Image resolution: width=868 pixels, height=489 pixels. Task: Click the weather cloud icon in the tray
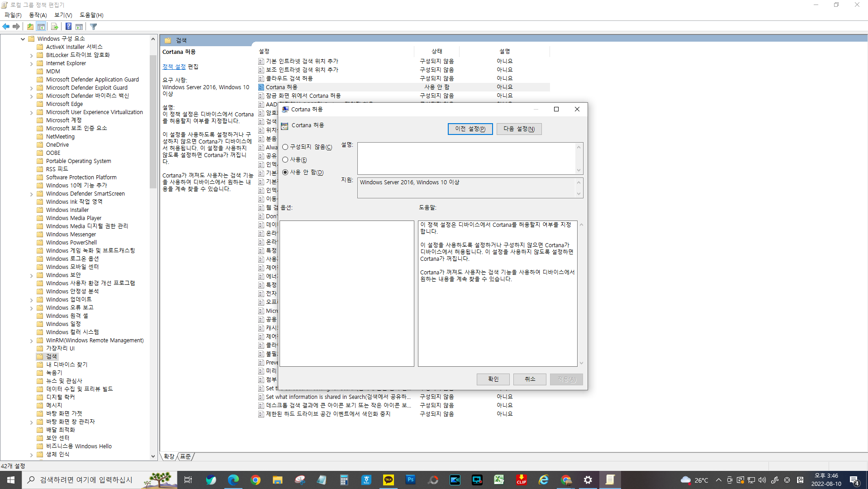[686, 480]
